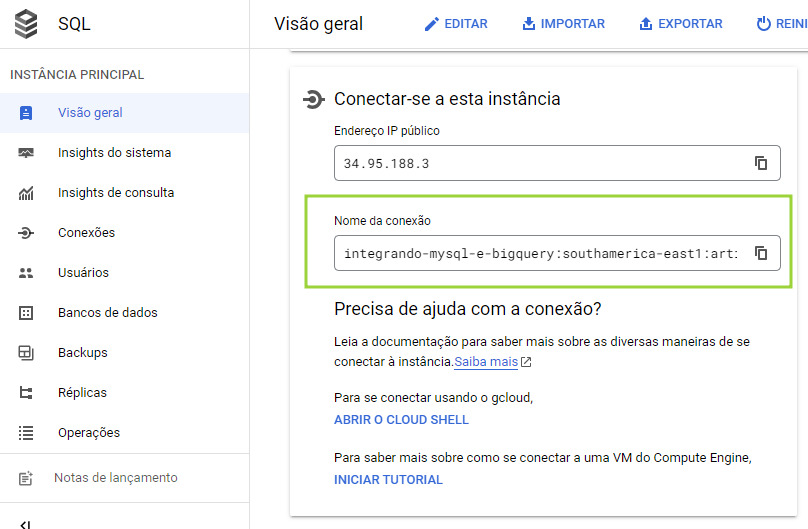Click the 'Precisa de ajuda com a conexão?' heading
Screen dimensions: 808x529
coord(467,309)
